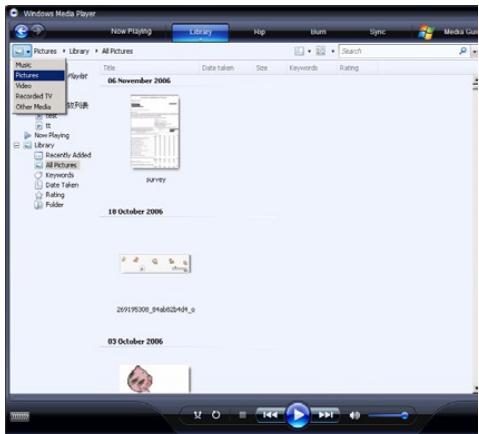
Task: Collapse the Library tree node
Action: click(17, 145)
